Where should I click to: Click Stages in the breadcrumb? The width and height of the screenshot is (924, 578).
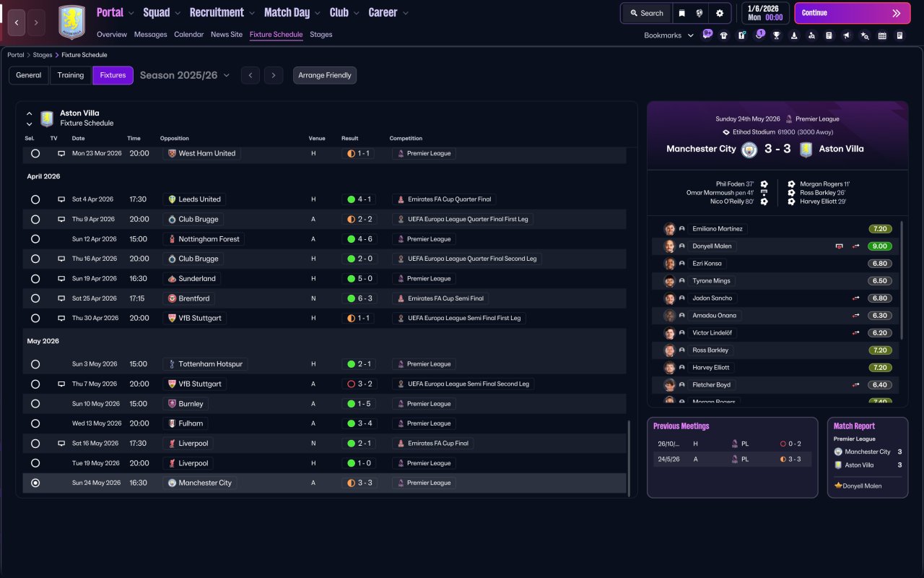click(43, 55)
